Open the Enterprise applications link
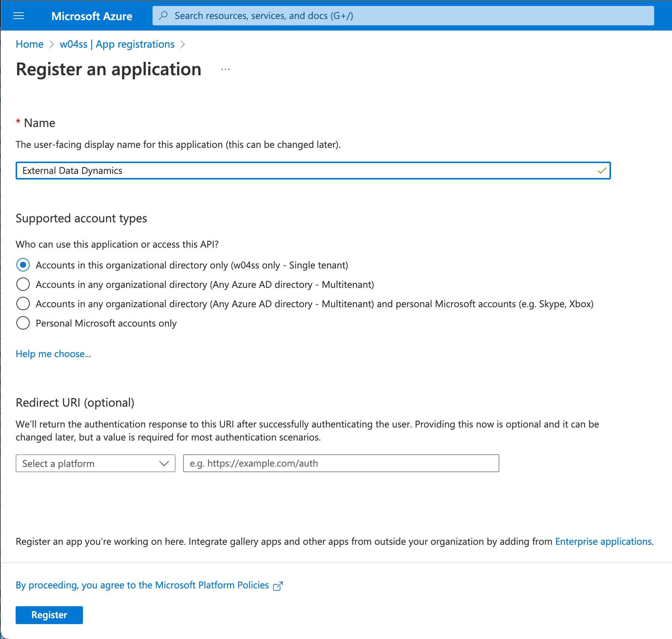 pos(603,541)
